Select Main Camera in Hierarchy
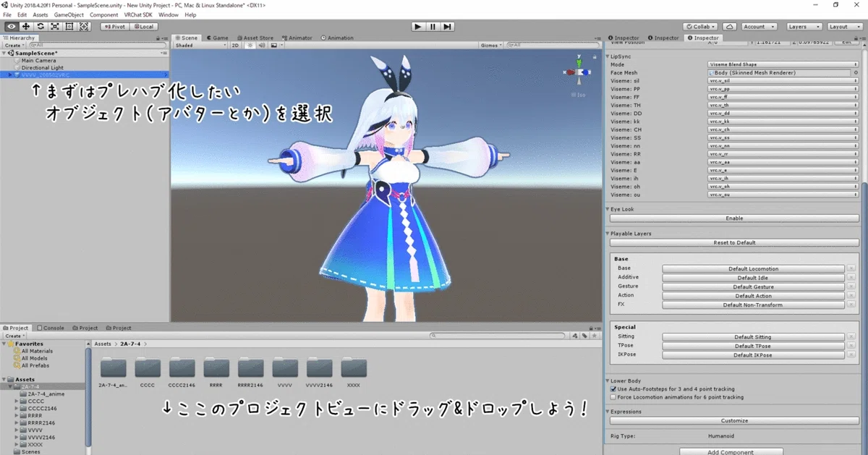868x455 pixels. click(38, 61)
